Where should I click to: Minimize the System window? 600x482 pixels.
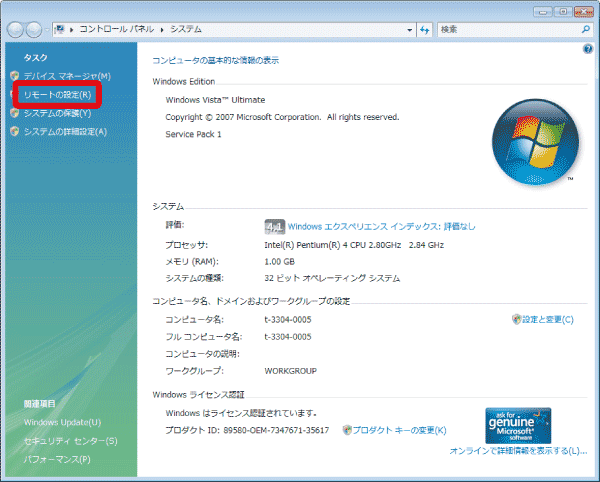click(543, 12)
